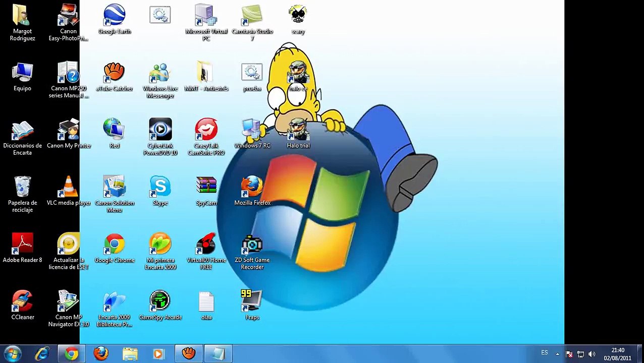Open the olaa text file
The height and width of the screenshot is (363, 644).
point(206,305)
